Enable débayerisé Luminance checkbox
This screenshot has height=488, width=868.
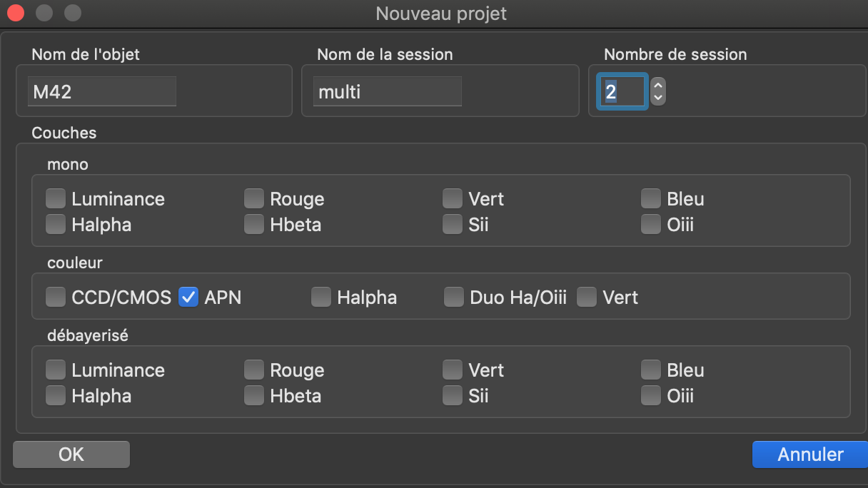click(x=56, y=370)
